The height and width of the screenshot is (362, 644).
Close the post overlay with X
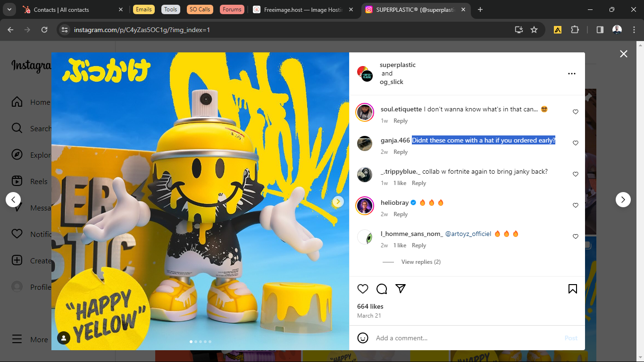[x=624, y=54]
